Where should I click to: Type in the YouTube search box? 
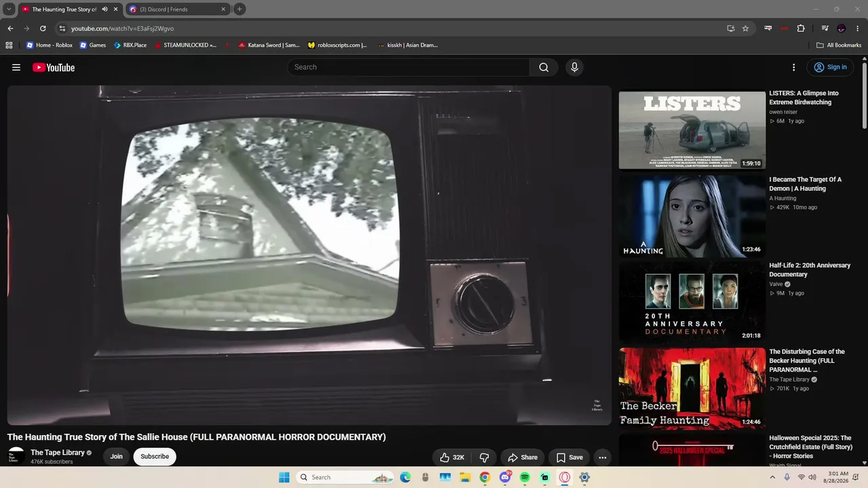(x=409, y=67)
